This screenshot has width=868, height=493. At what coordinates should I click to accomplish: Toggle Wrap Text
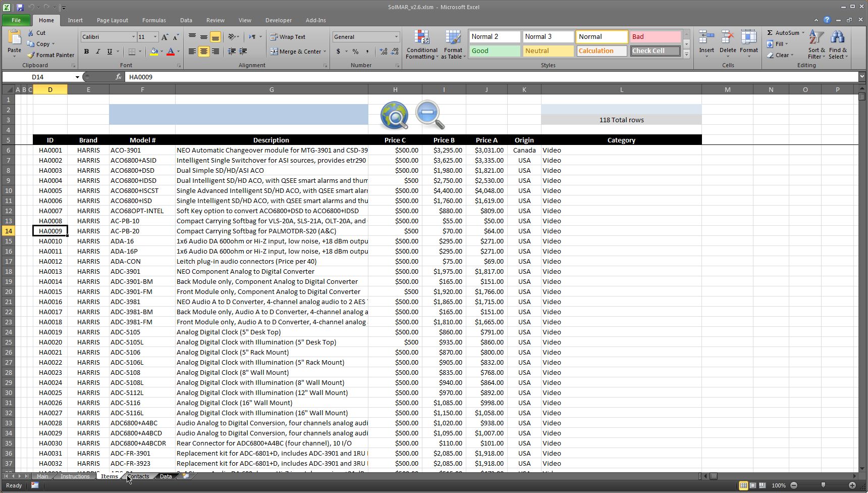pyautogui.click(x=288, y=37)
